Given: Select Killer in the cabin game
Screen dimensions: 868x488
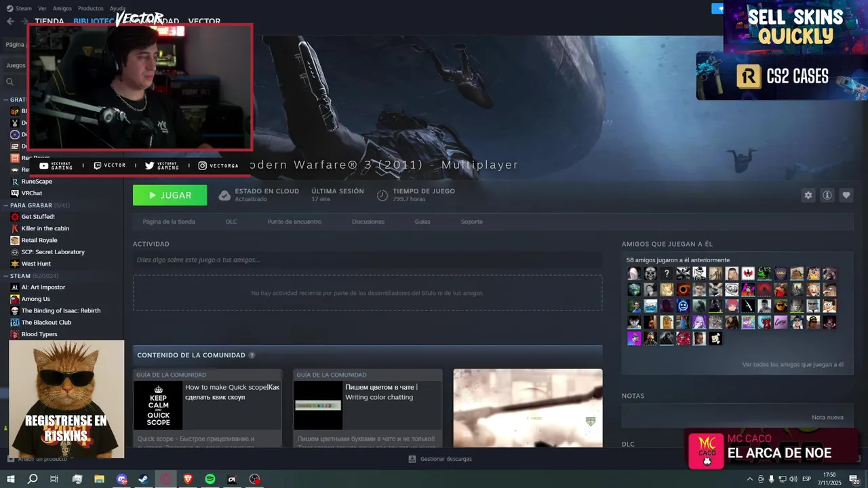Looking at the screenshot, I should (x=45, y=228).
